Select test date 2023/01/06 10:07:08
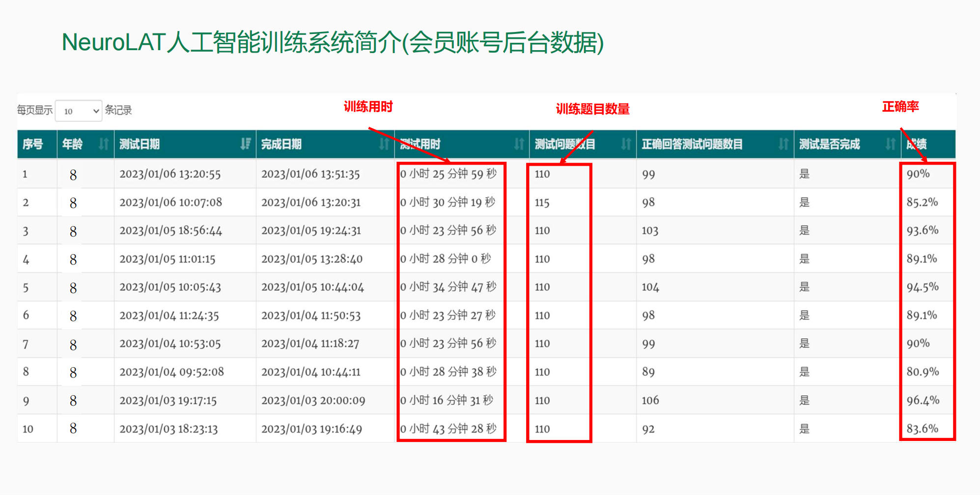 tap(170, 203)
